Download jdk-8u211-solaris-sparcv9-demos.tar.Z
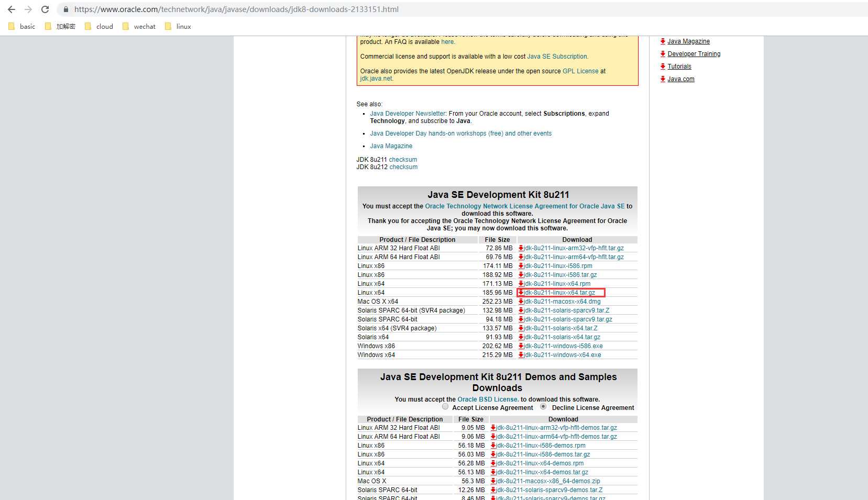Screen dimensions: 868x500 click(x=550, y=490)
